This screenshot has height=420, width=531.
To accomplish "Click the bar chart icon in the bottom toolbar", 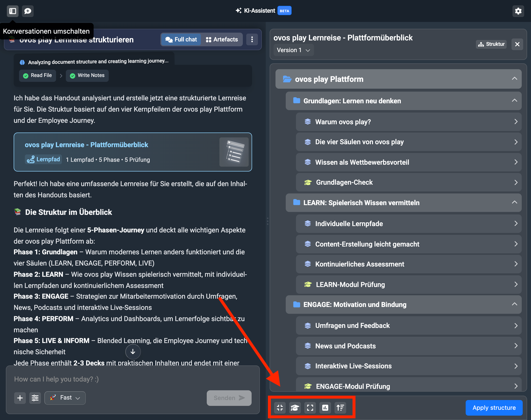I will (x=325, y=408).
